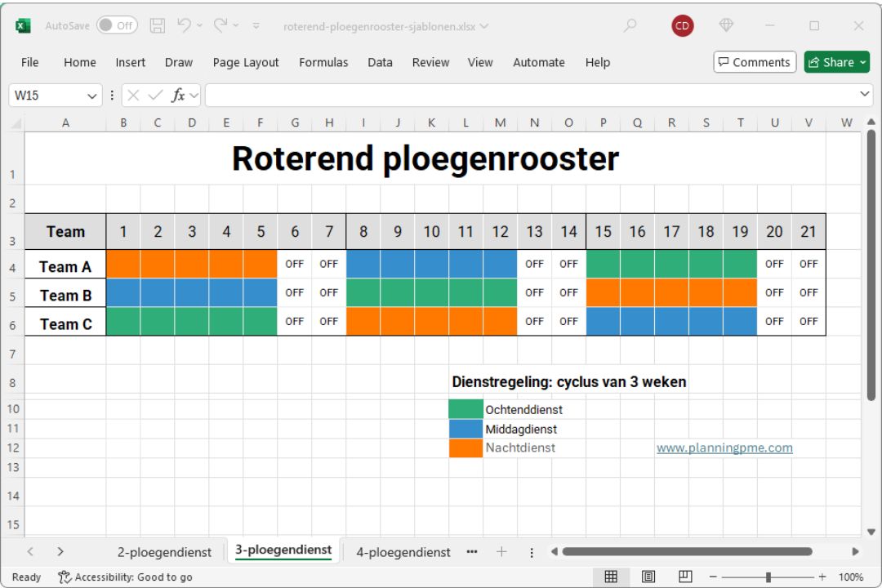Click the insert function fx icon

click(178, 96)
